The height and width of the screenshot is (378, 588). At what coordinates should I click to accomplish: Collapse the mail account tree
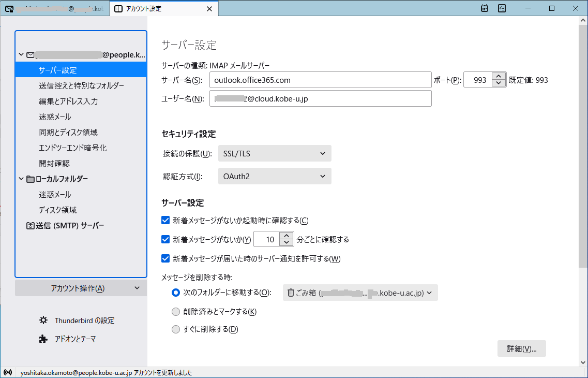click(21, 55)
